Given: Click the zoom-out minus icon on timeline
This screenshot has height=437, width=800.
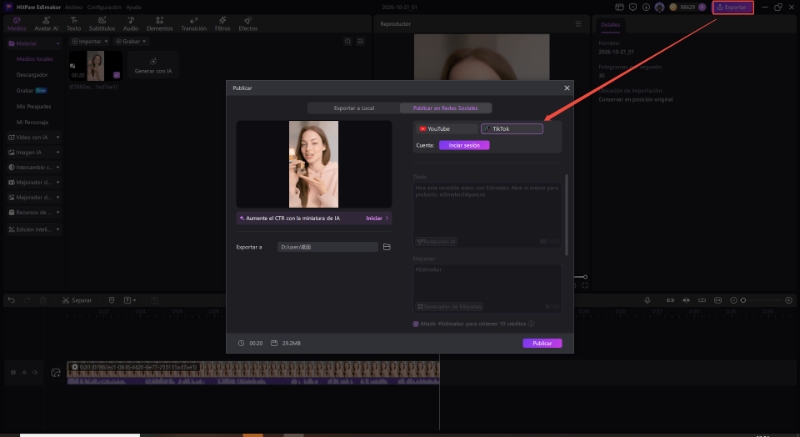Looking at the screenshot, I should pos(734,300).
